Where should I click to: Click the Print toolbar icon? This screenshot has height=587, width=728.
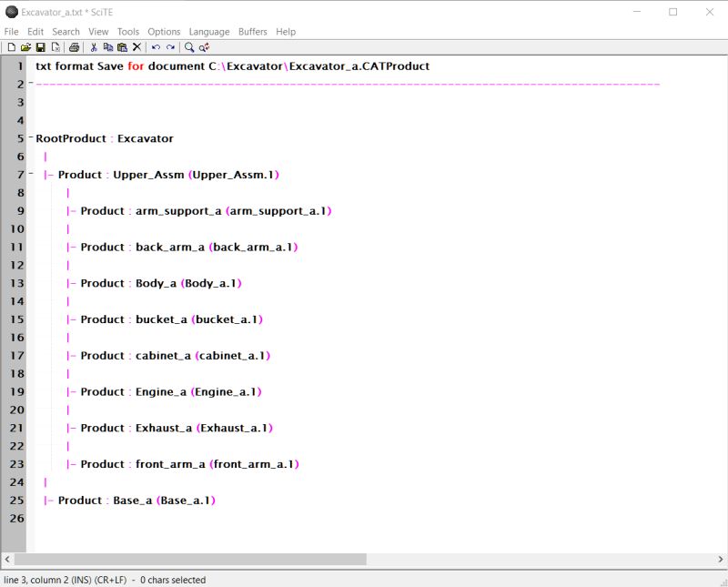click(74, 47)
